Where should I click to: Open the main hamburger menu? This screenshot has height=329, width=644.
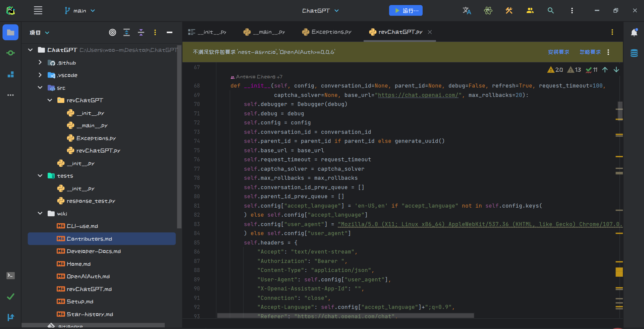click(38, 10)
